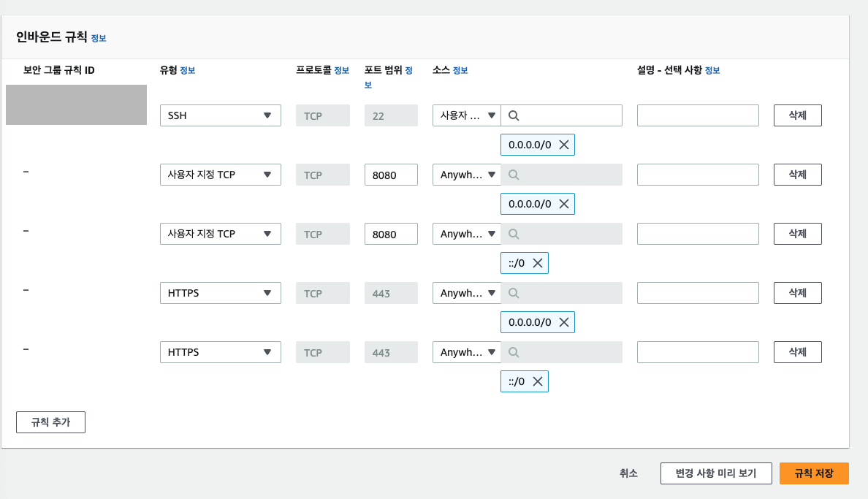Open the SSH type dropdown

[x=221, y=115]
